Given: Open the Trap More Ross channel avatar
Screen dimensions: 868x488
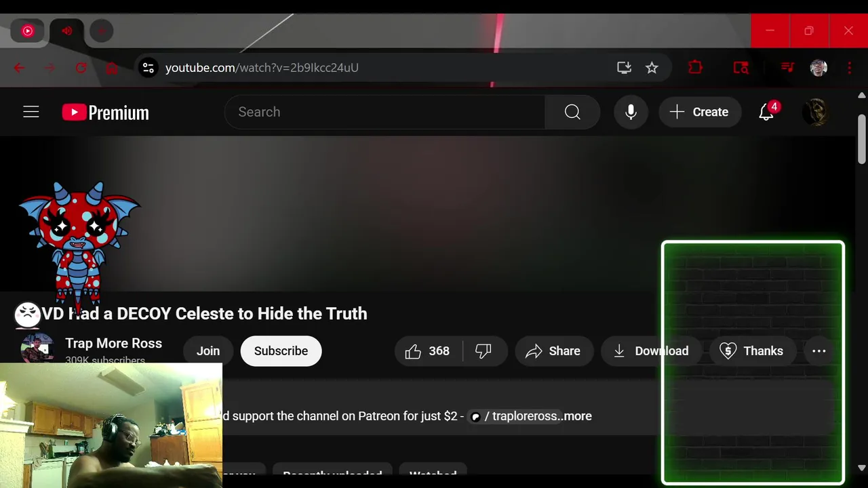Looking at the screenshot, I should click(x=37, y=350).
